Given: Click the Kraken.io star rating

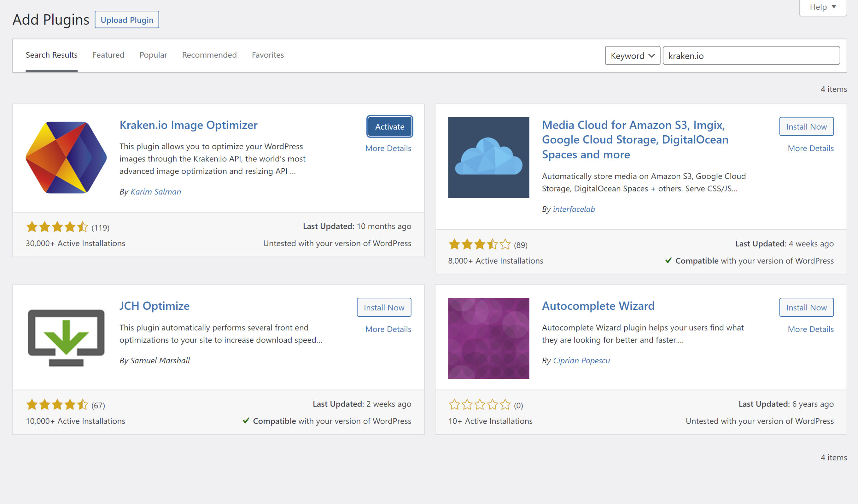Looking at the screenshot, I should pyautogui.click(x=57, y=227).
